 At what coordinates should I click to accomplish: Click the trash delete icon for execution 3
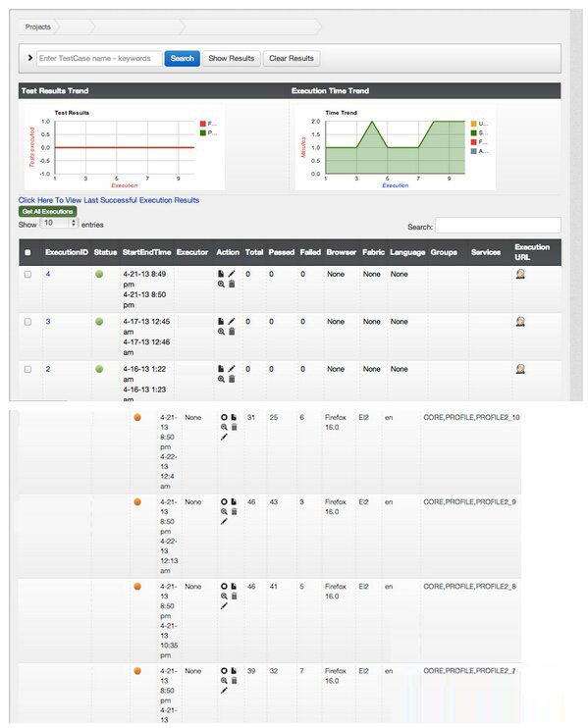232,332
